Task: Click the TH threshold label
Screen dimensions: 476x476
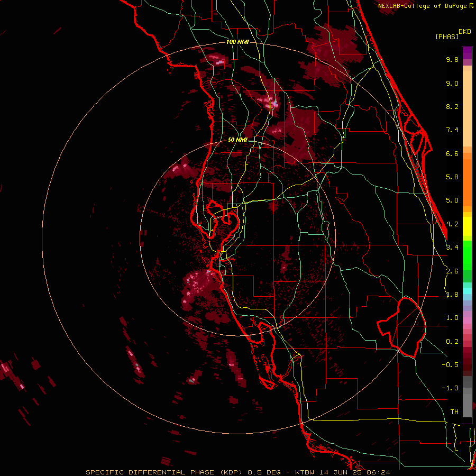Action: [454, 412]
